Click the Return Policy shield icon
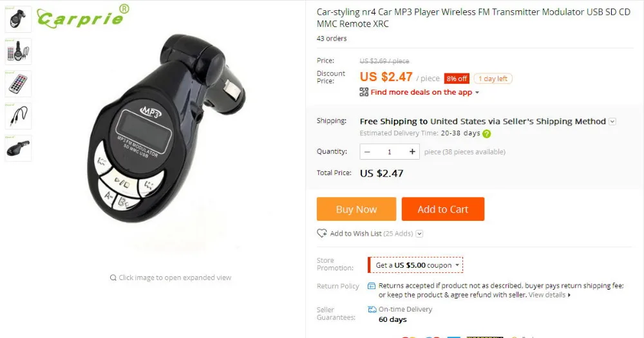This screenshot has height=338, width=644. (x=372, y=286)
